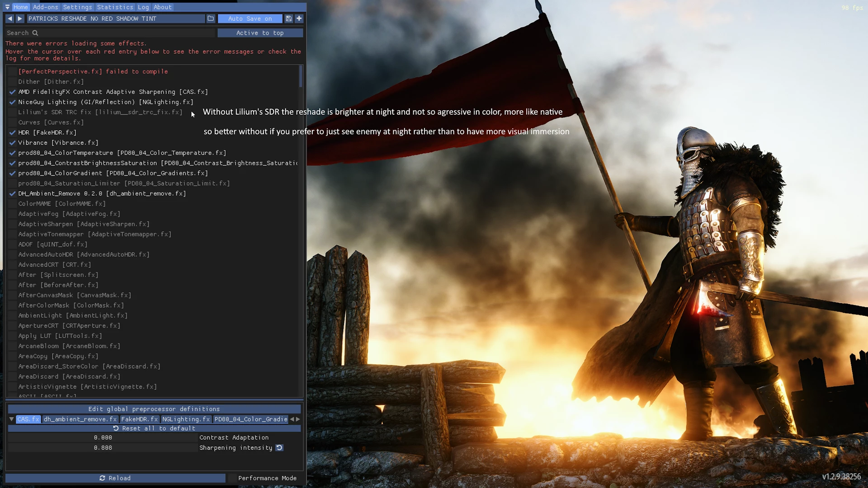
Task: Click the previous preset arrow
Action: coord(10,19)
